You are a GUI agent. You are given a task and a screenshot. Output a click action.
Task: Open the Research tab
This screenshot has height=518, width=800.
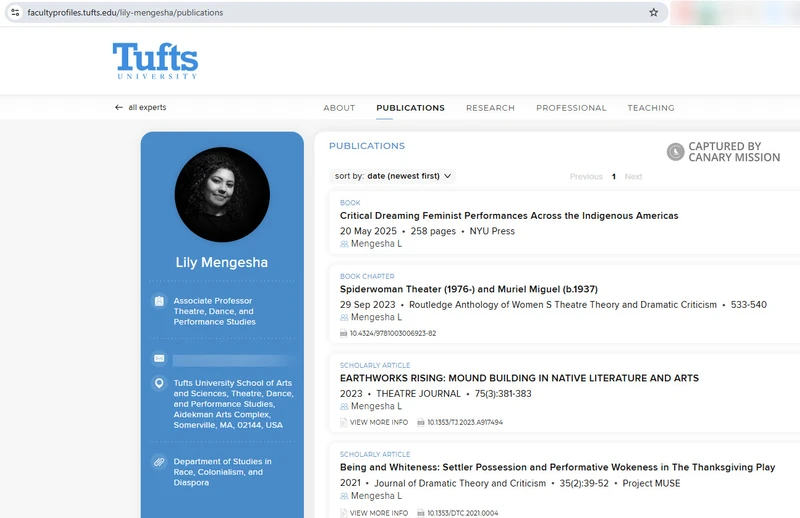[490, 108]
